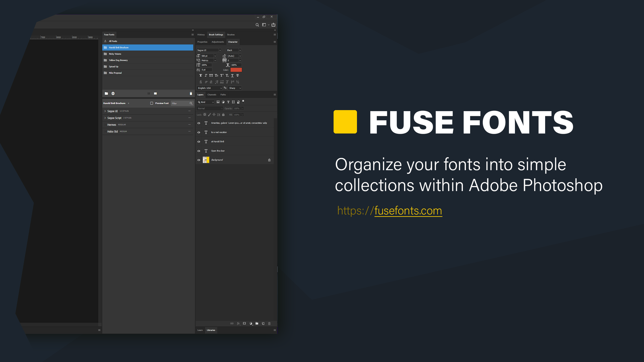Image resolution: width=644 pixels, height=362 pixels.
Task: Toggle visibility of the Open the door layer
Action: coord(199,151)
